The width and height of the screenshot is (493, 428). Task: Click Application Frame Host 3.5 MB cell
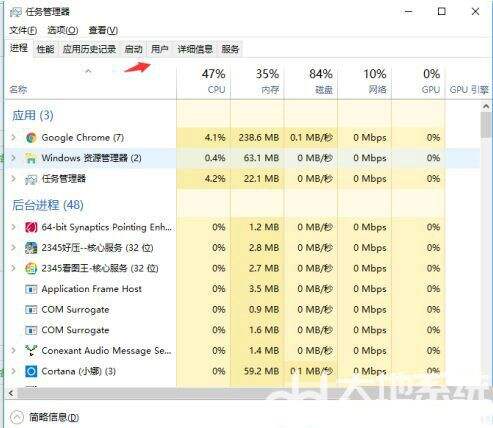tap(257, 289)
